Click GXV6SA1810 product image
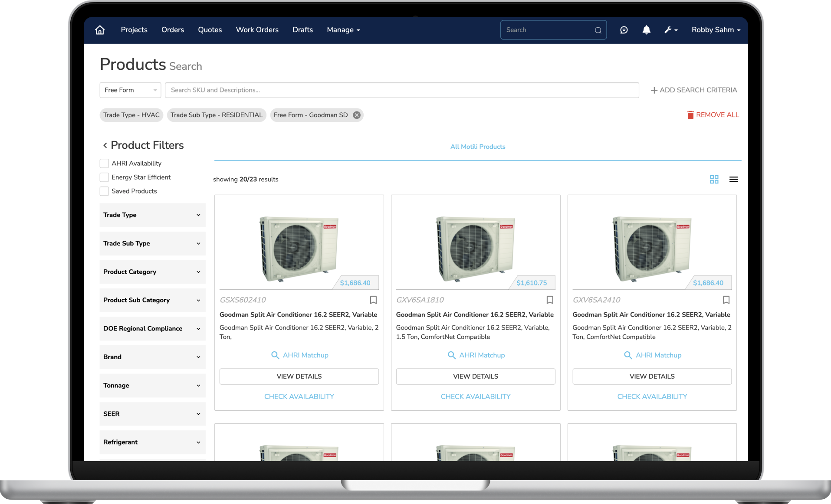The height and width of the screenshot is (504, 831). pyautogui.click(x=475, y=249)
